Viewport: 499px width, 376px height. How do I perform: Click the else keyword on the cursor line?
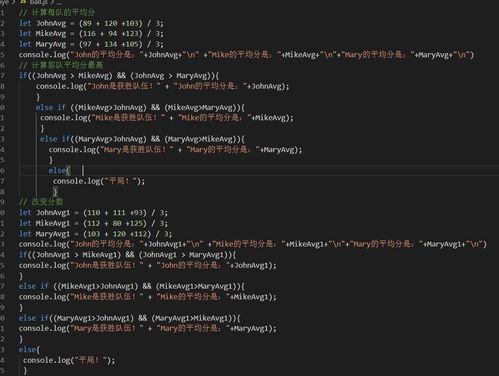click(x=57, y=170)
